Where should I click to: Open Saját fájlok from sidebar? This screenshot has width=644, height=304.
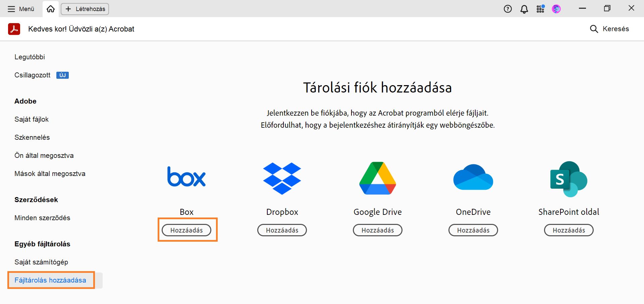coord(31,119)
